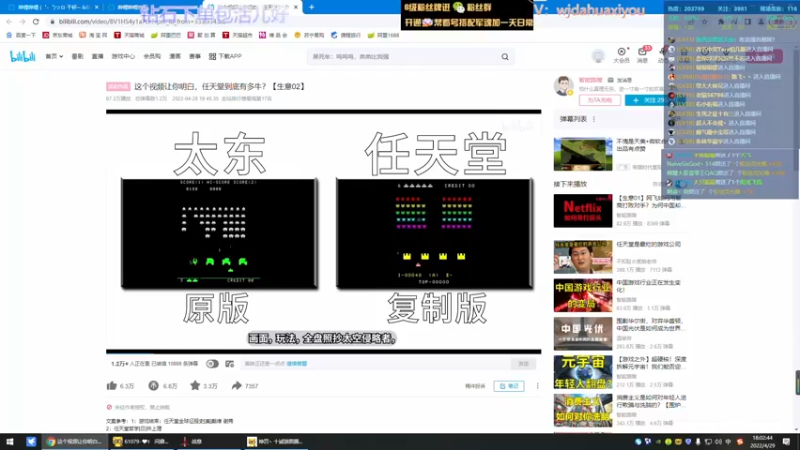This screenshot has height=450, width=800.
Task: Open the Netflix recommended video thumbnail
Action: point(583,211)
